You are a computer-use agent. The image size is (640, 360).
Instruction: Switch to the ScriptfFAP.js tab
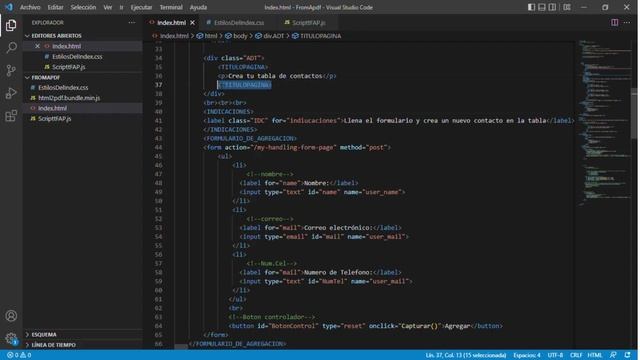309,22
